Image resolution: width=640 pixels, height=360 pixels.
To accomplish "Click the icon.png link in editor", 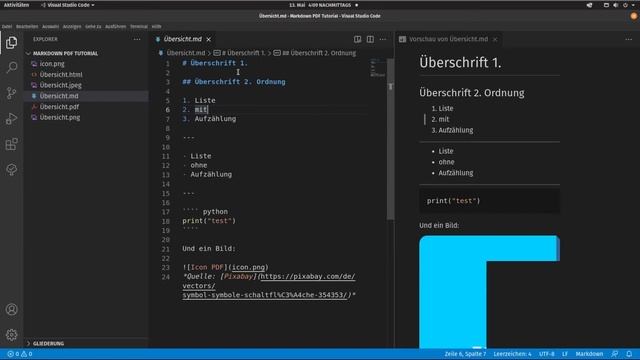I will pyautogui.click(x=248, y=267).
